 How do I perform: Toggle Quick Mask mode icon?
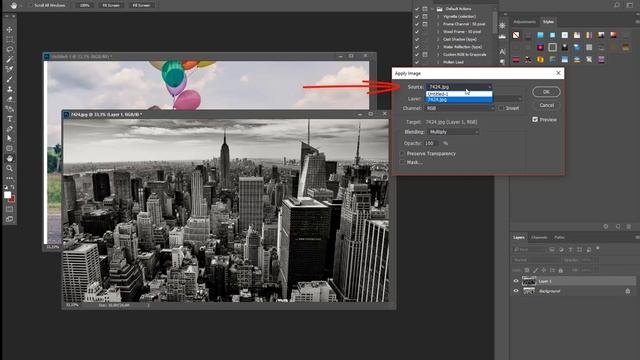[9, 209]
